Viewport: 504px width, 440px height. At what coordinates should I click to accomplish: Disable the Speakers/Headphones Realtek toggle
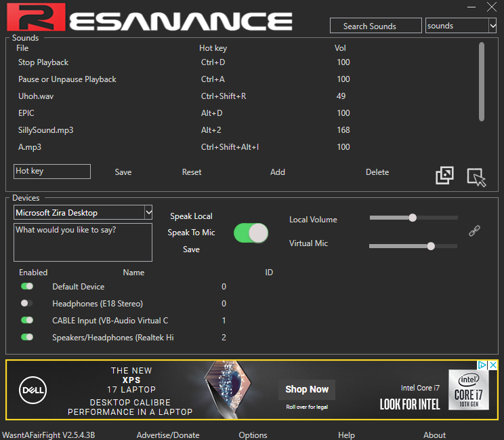27,337
